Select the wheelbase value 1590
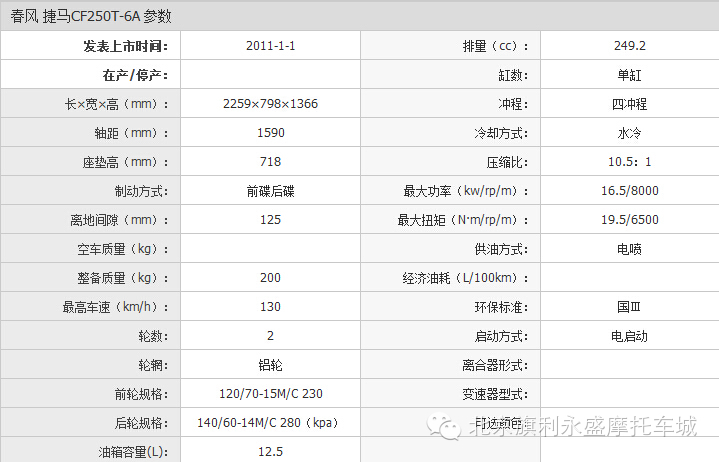 point(271,133)
